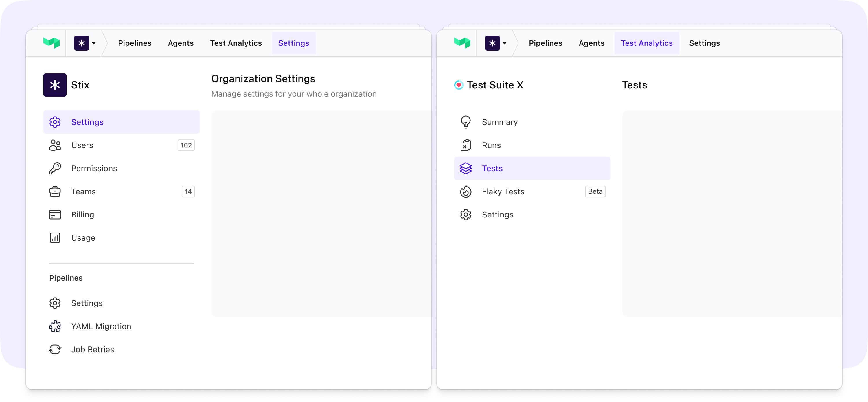This screenshot has height=402, width=868.
Task: Open Pipelines Settings in the left sidebar
Action: click(87, 303)
